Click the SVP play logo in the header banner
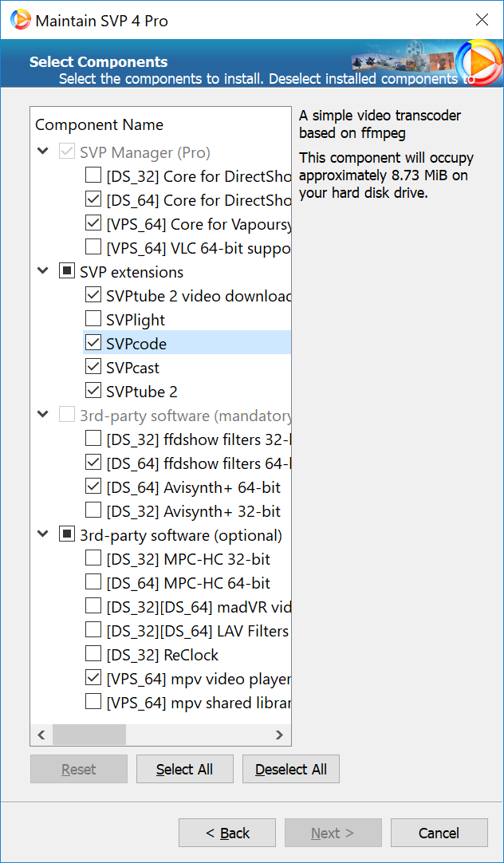 [x=478, y=61]
